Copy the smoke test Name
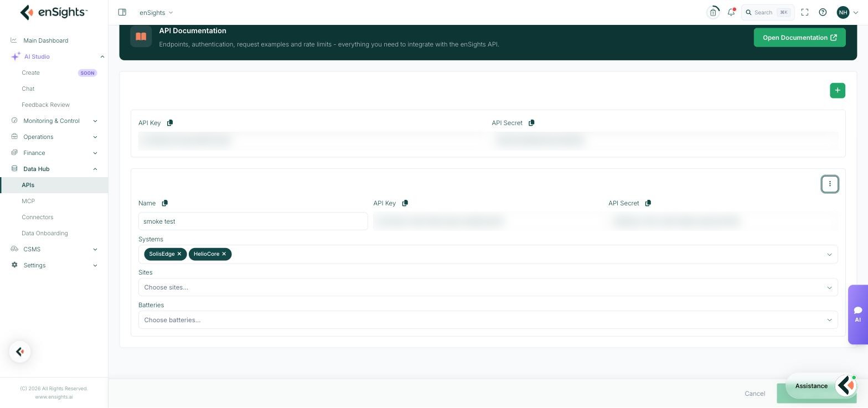868x408 pixels. [x=164, y=203]
